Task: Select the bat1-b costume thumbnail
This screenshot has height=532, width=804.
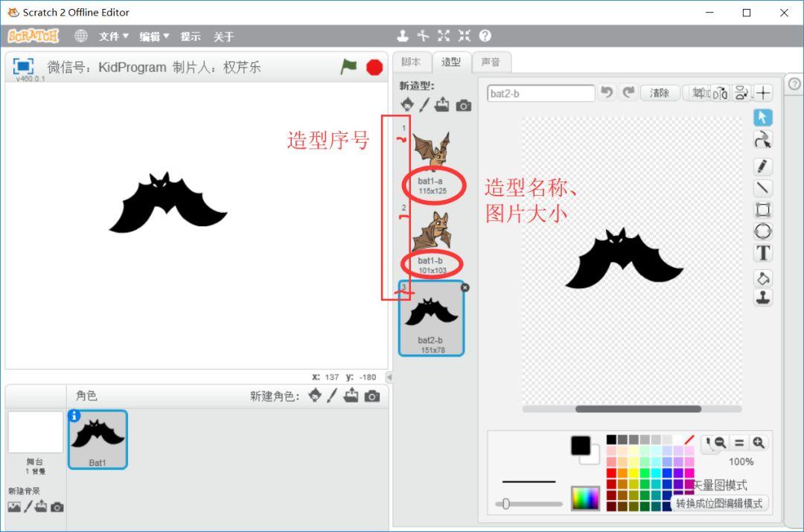Action: pos(432,238)
